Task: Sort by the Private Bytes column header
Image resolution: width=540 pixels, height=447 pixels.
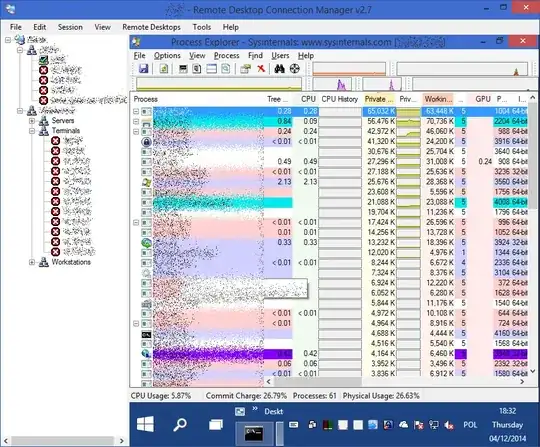Action: (x=379, y=99)
